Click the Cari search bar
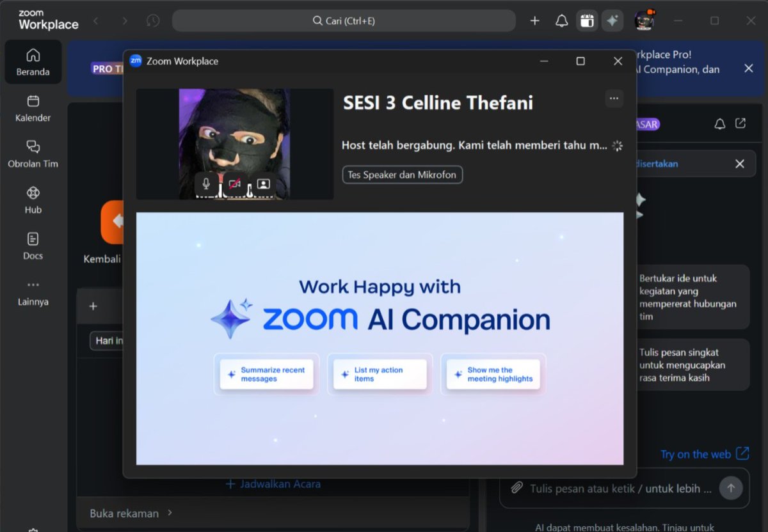768x532 pixels. pos(344,21)
